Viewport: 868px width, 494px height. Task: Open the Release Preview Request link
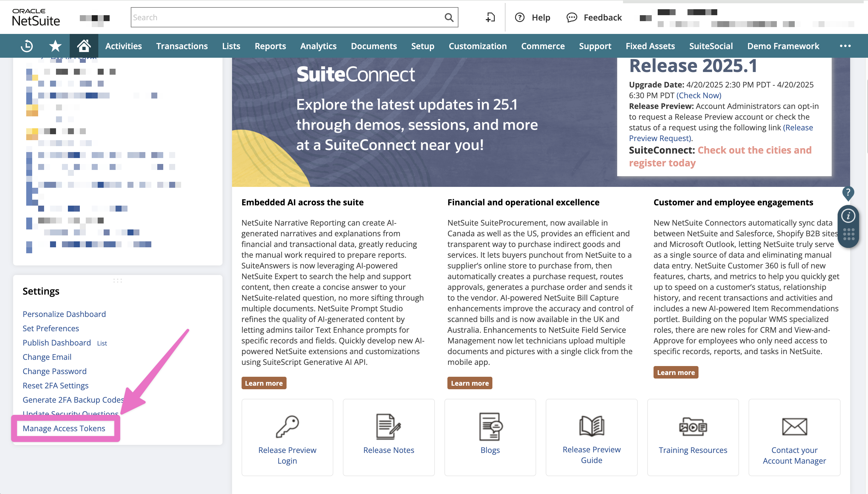click(x=721, y=133)
